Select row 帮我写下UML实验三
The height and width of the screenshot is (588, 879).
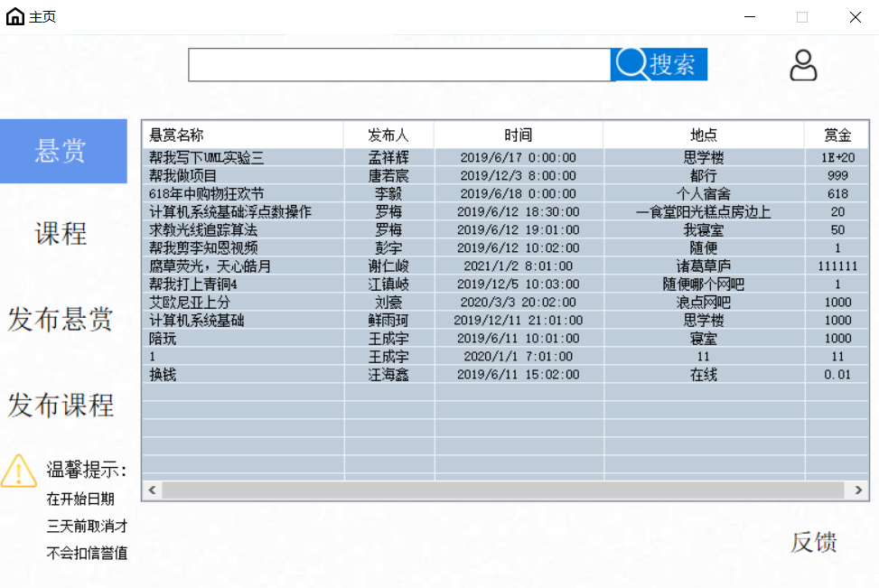pos(505,157)
